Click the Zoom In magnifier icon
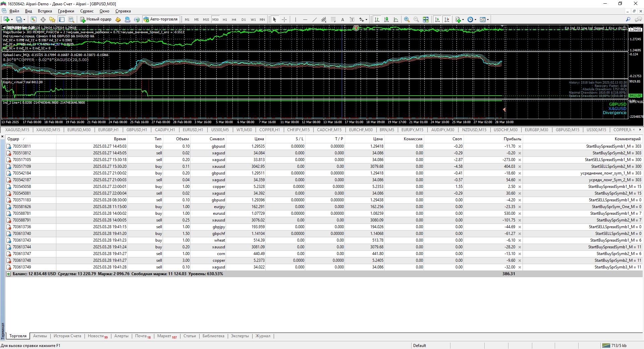644x349 pixels. 407,19
